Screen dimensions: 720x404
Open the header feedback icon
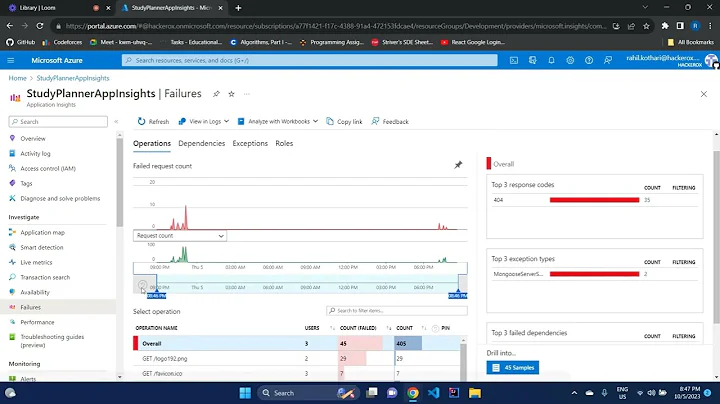click(x=608, y=60)
